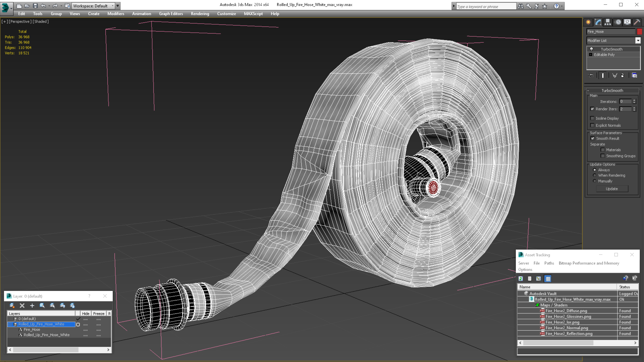
Task: Open Configure Modifier Sets icon
Action: 635,75
